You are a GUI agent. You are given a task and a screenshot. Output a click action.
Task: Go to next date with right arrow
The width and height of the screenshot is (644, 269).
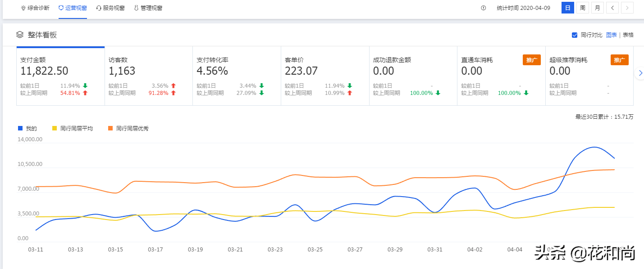pos(627,8)
